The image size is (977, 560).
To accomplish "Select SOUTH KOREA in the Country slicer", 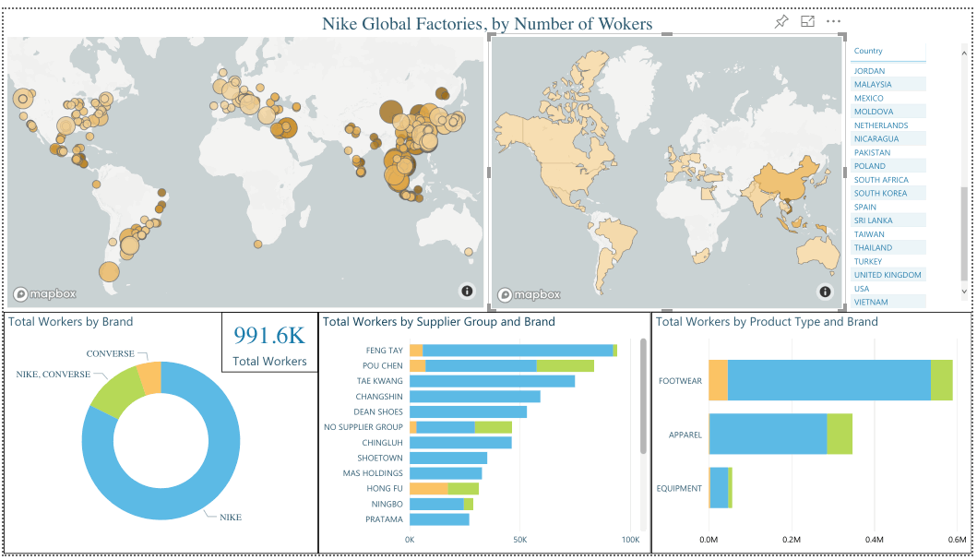I will pos(888,194).
